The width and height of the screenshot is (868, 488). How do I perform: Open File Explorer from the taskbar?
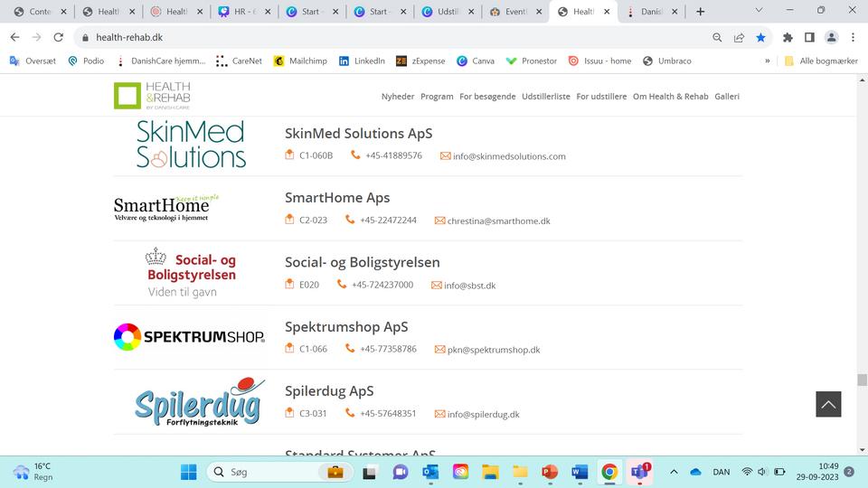tap(490, 472)
